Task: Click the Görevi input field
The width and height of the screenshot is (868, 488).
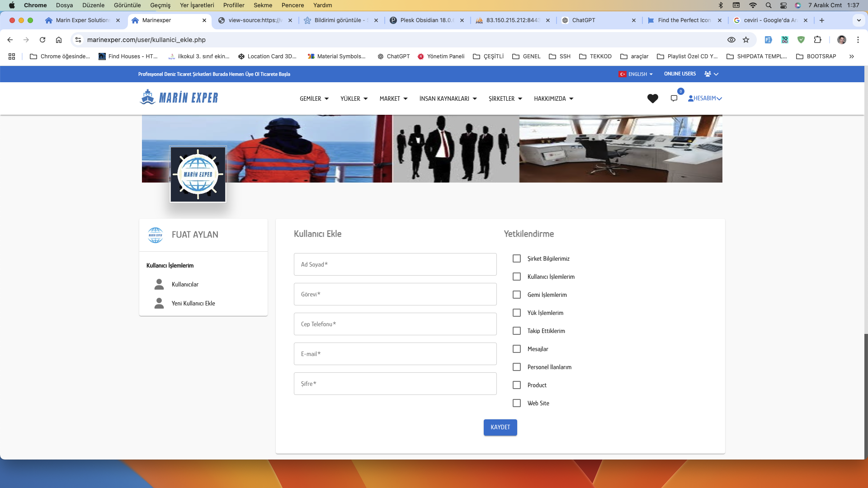Action: coord(395,294)
